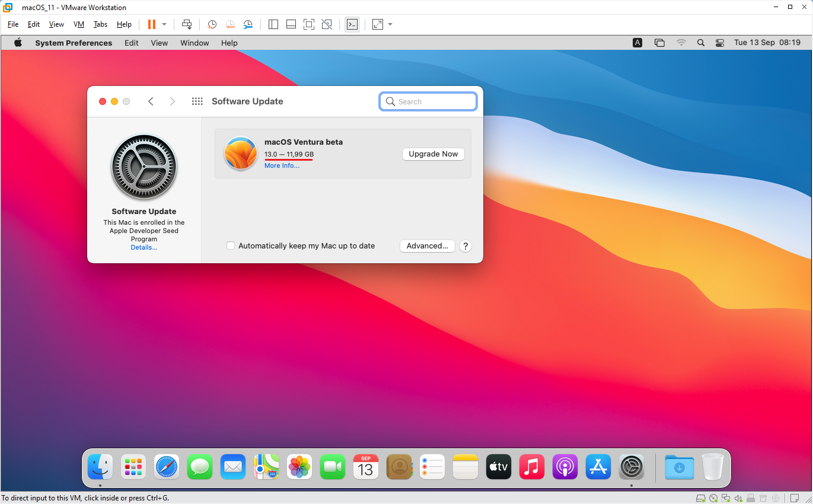Take a snapshot of this virtual machine
The width and height of the screenshot is (813, 504).
coord(212,24)
